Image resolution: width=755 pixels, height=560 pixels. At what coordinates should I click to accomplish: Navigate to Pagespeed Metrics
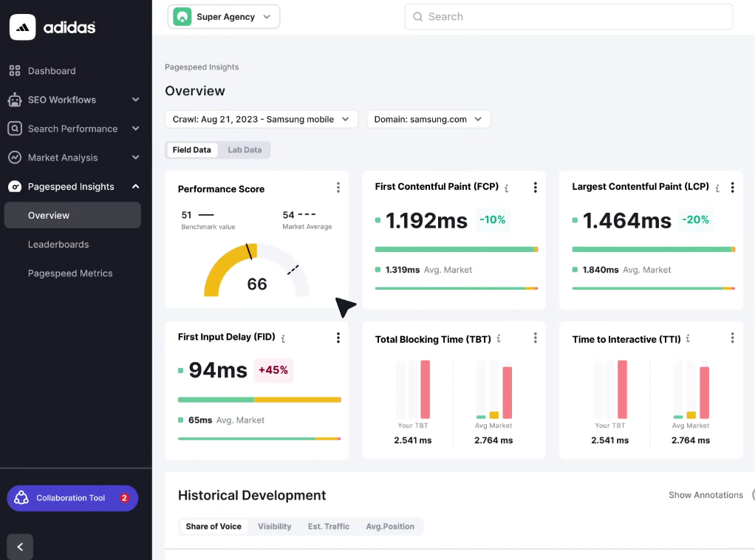point(70,273)
